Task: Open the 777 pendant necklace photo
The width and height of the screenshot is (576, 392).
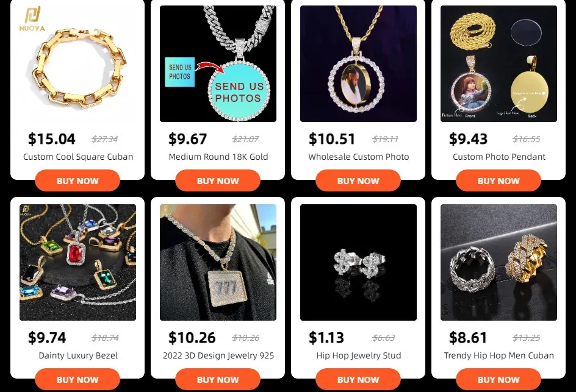Action: click(x=218, y=262)
